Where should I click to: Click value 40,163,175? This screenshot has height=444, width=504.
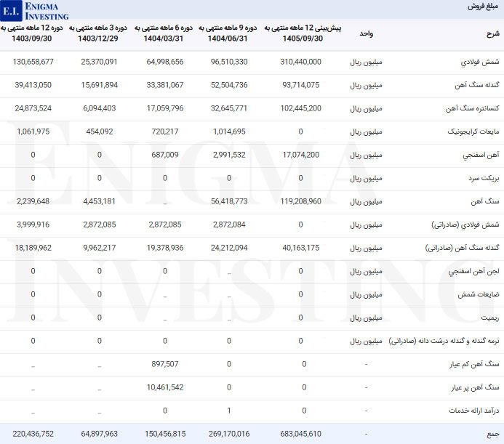tap(300, 248)
